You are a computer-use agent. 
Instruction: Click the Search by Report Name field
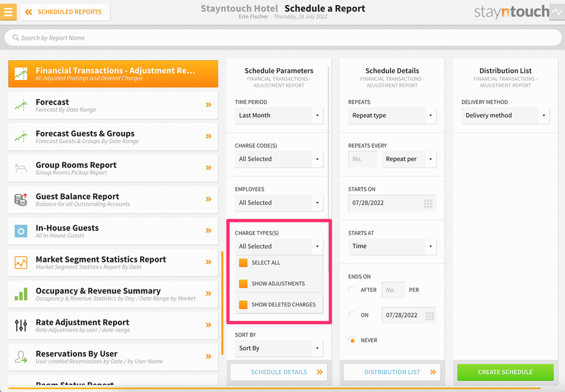pyautogui.click(x=283, y=37)
